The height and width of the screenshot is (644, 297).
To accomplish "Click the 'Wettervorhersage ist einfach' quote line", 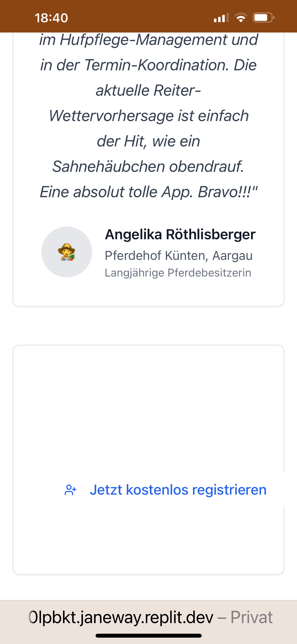I will (149, 116).
